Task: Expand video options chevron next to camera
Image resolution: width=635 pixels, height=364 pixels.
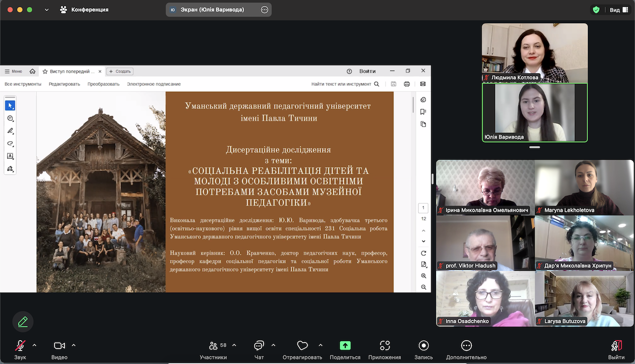Action: [73, 345]
